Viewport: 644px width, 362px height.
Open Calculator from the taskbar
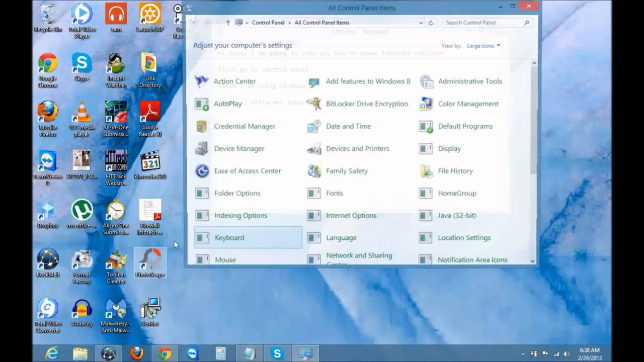pyautogui.click(x=221, y=354)
